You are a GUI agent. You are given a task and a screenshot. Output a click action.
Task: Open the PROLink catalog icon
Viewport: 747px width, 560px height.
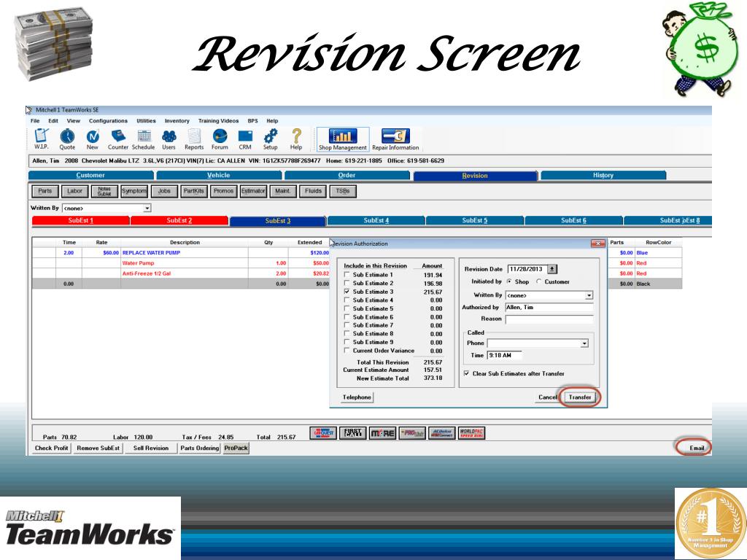point(412,433)
